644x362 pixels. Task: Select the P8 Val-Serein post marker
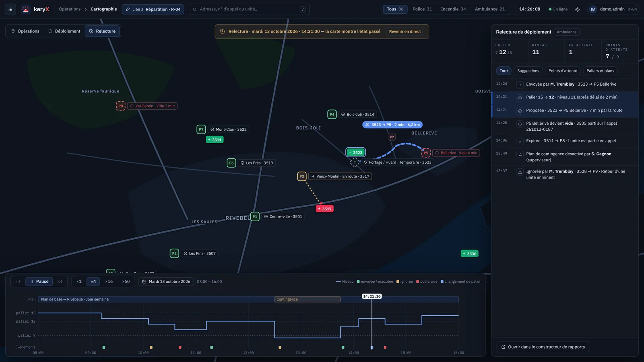tap(121, 106)
